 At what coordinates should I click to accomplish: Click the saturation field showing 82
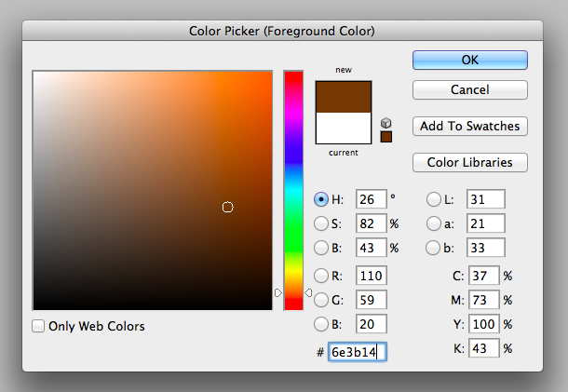[372, 223]
